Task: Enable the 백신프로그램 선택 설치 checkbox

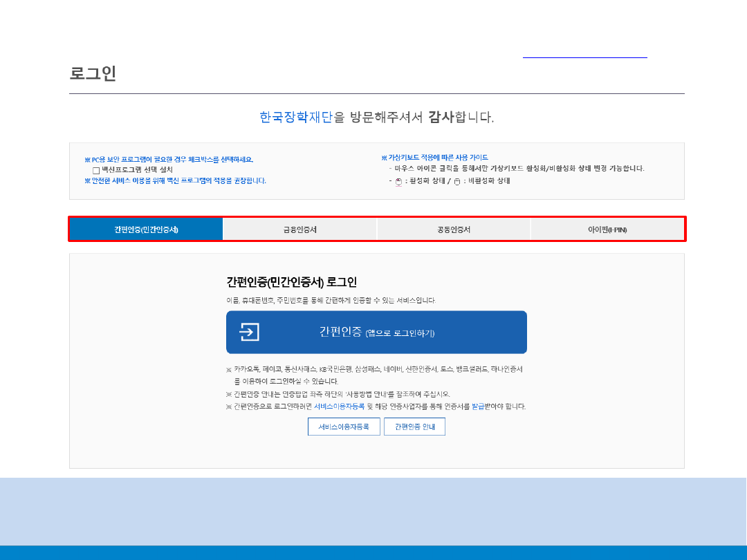Action: click(97, 169)
